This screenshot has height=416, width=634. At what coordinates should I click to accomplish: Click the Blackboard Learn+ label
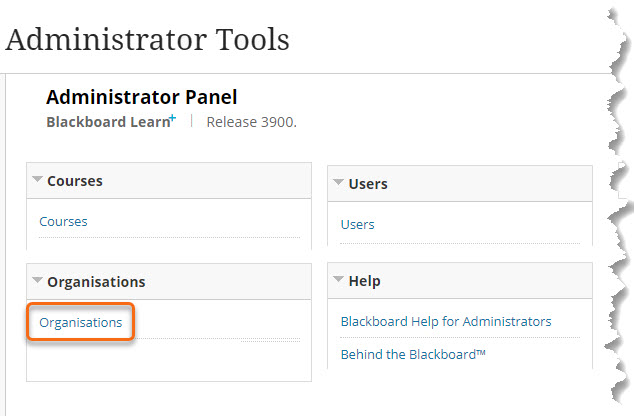point(111,121)
